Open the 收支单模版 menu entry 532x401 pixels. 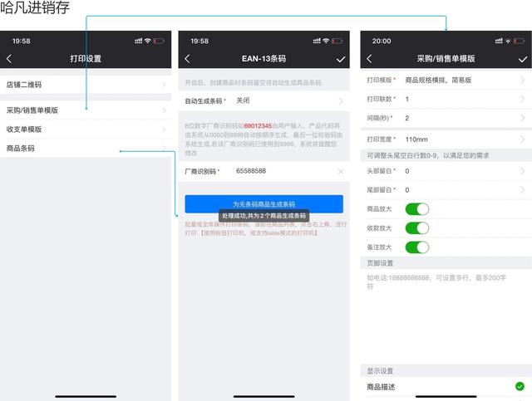click(x=86, y=130)
